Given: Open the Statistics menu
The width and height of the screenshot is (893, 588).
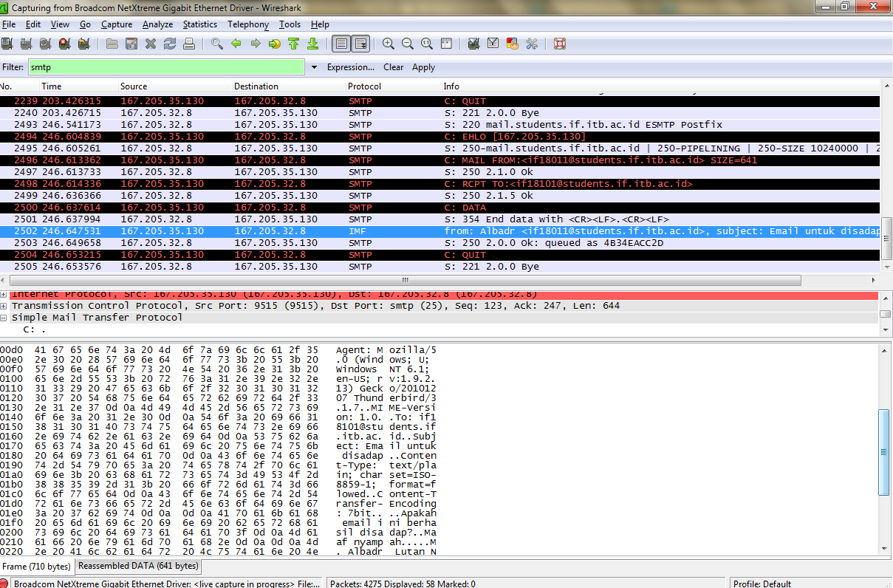Looking at the screenshot, I should [200, 24].
